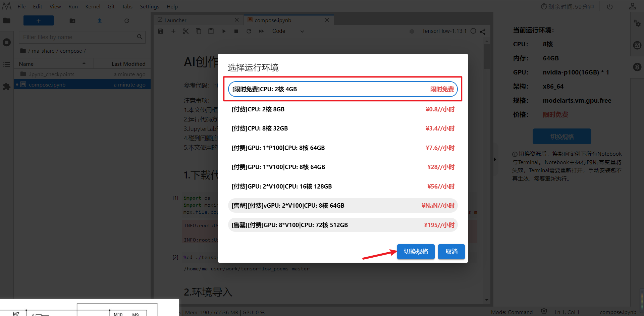The width and height of the screenshot is (644, 316).
Task: Click the upload files icon
Action: pyautogui.click(x=100, y=21)
